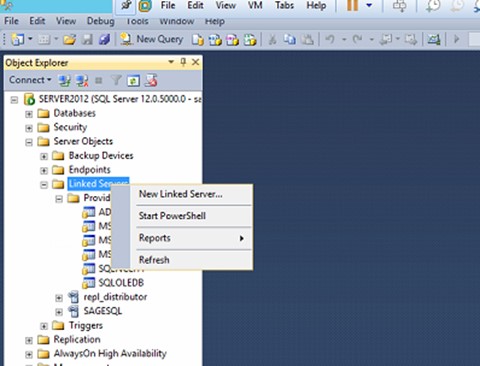
Task: Open the SSMS Edit menu
Action: point(37,21)
